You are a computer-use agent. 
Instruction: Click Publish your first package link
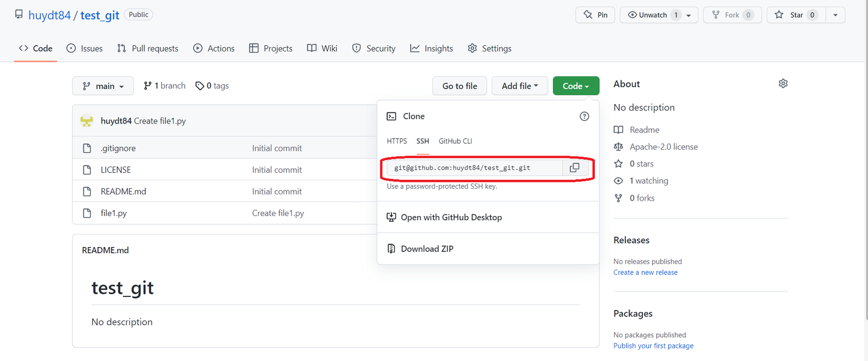653,346
